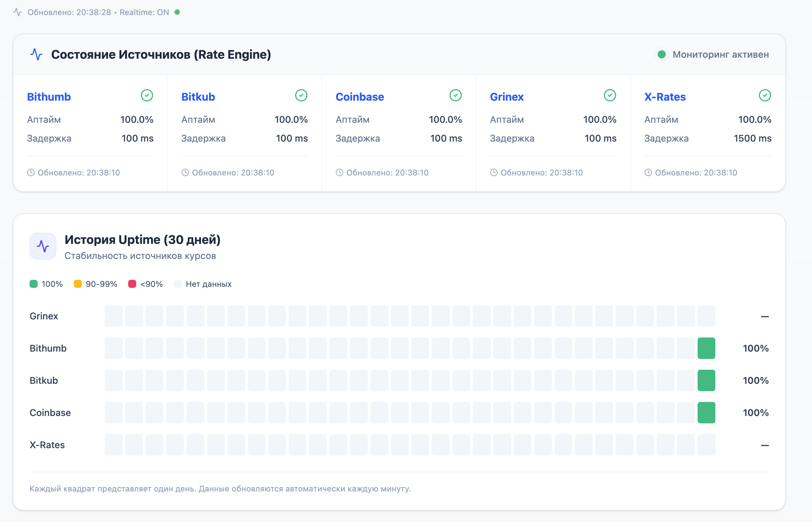Click the Bithumb label in uptime history

click(48, 348)
